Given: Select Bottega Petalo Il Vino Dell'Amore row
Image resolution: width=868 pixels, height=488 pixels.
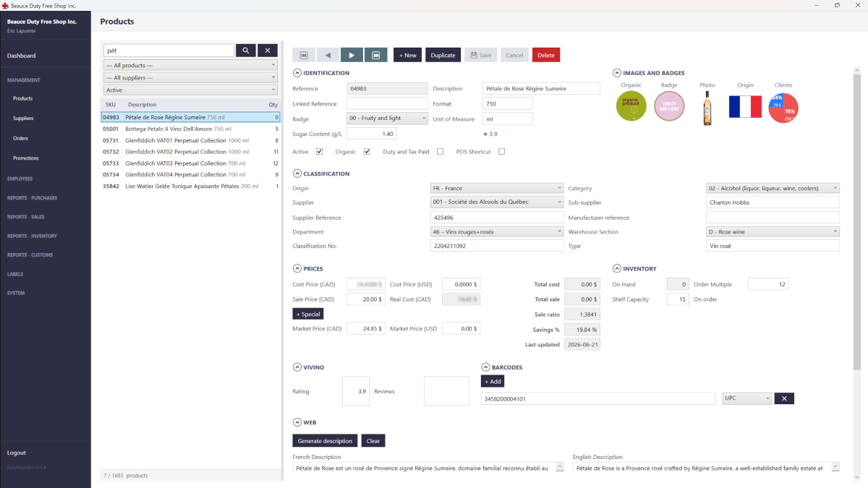Looking at the screenshot, I should (x=191, y=129).
